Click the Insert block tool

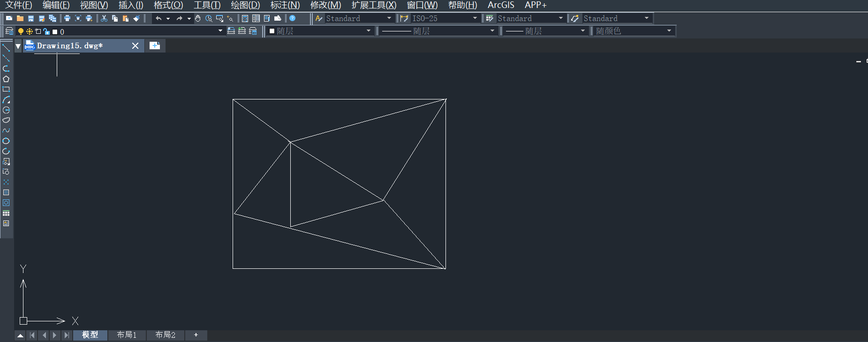pyautogui.click(x=6, y=161)
